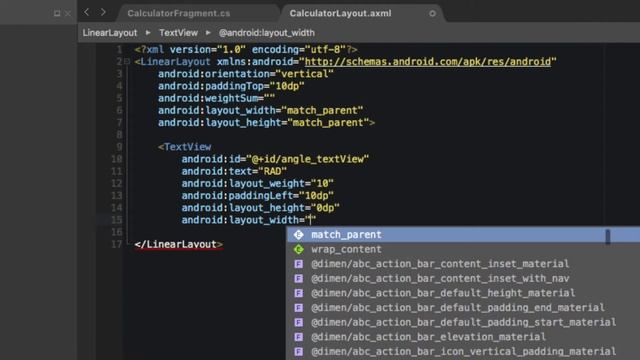Click the closing </LinearLayout> tag
640x360 pixels.
[178, 244]
